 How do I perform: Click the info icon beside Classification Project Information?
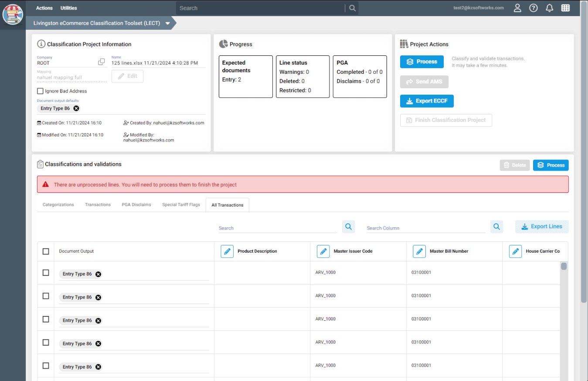41,44
